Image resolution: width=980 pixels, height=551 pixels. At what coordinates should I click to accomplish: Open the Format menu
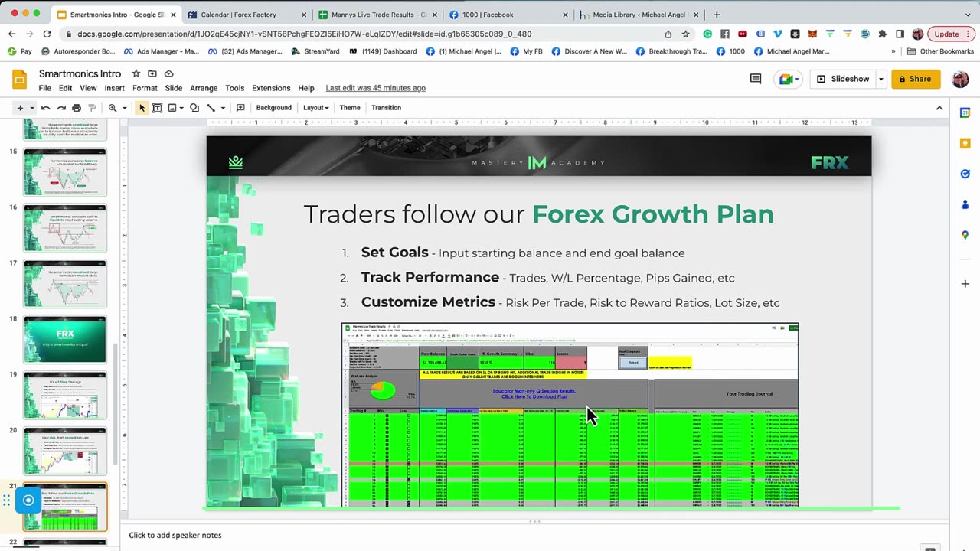145,88
